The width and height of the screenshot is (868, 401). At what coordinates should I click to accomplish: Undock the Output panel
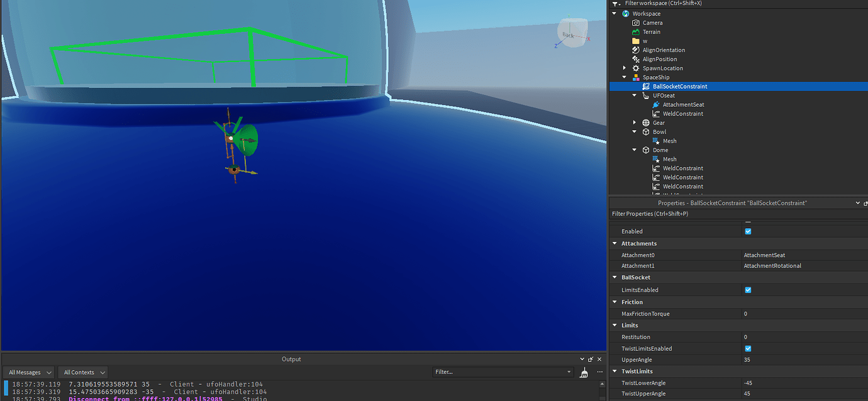tap(590, 360)
